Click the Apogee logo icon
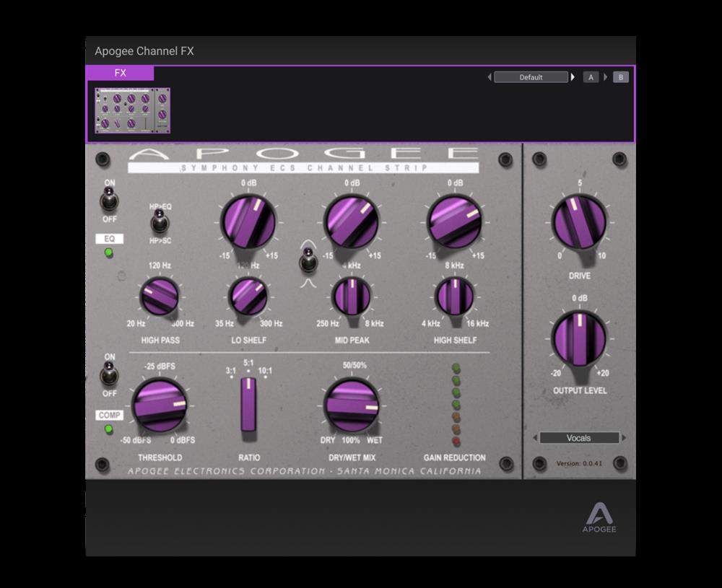This screenshot has width=722, height=588. pos(599,518)
